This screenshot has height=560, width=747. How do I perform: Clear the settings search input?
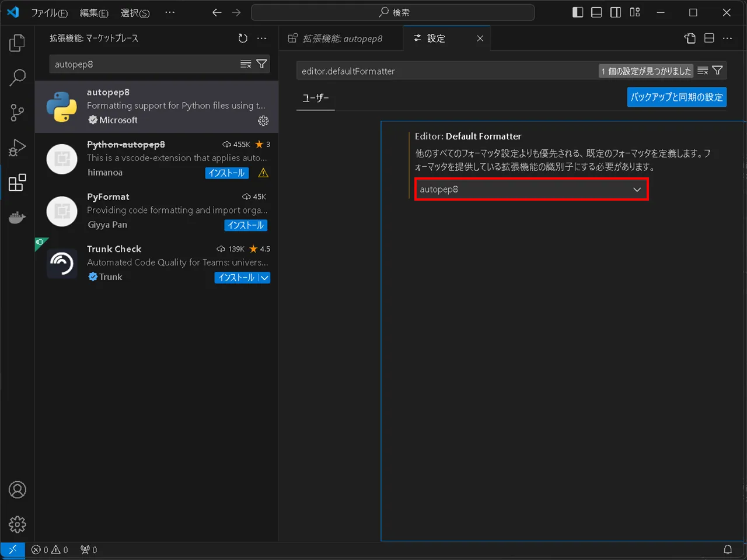coord(703,71)
